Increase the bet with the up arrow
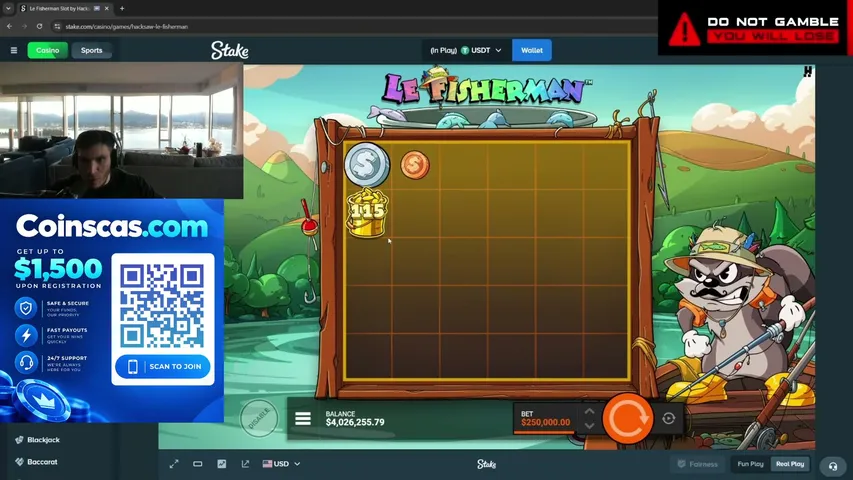The height and width of the screenshot is (480, 853). [x=589, y=411]
